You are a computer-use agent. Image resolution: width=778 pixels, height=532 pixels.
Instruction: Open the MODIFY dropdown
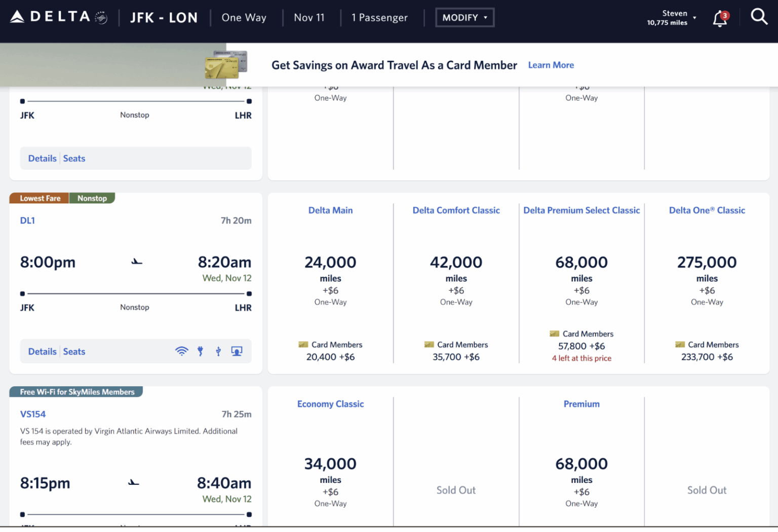click(464, 17)
